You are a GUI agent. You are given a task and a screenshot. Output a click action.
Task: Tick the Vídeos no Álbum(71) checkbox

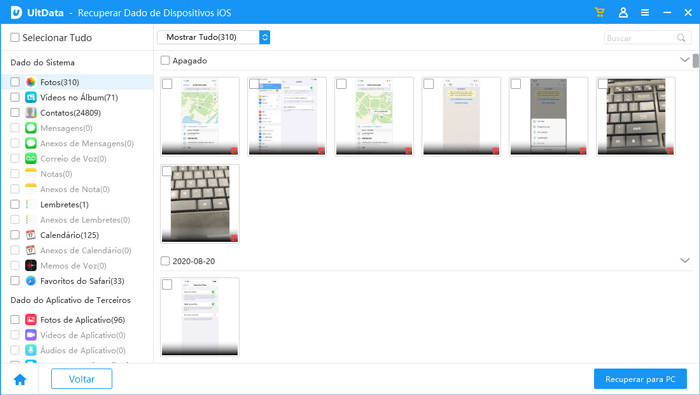click(15, 97)
